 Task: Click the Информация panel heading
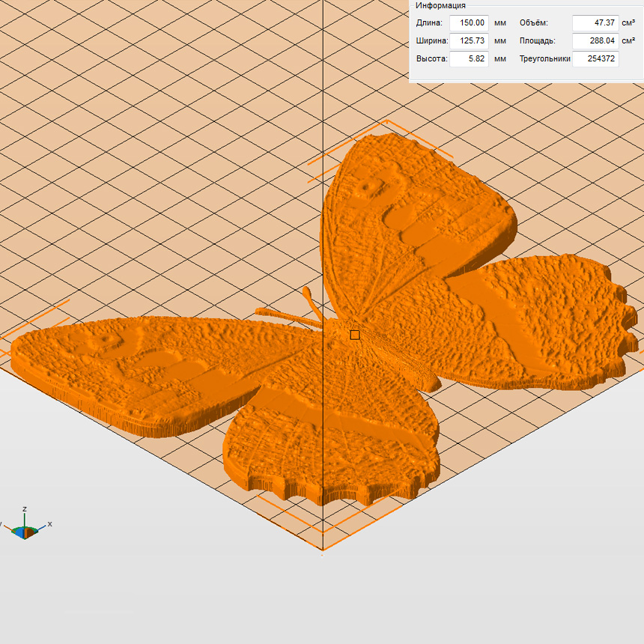pyautogui.click(x=440, y=5)
